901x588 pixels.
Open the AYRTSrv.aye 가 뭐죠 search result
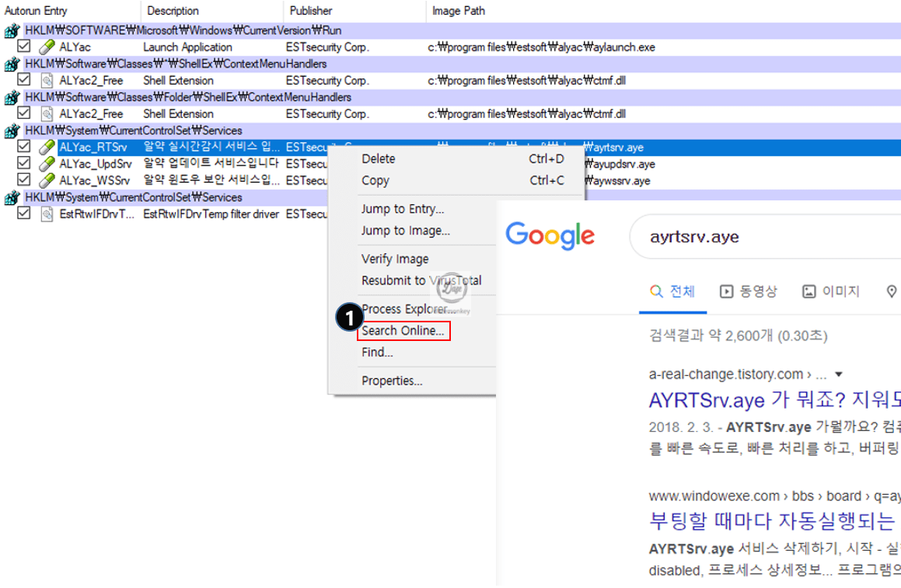[x=774, y=400]
